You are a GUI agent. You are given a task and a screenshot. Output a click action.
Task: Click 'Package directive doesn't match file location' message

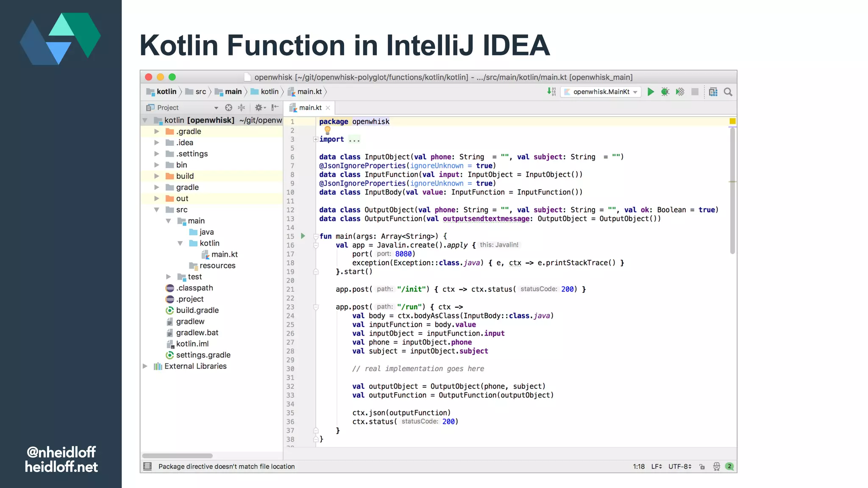point(226,466)
